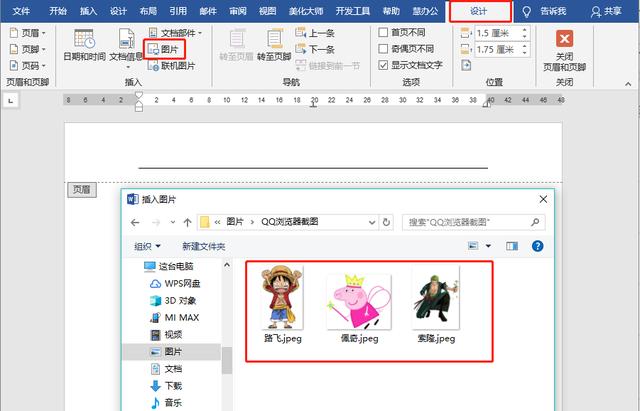Click the change view icon
The image size is (640, 411).
[x=473, y=246]
